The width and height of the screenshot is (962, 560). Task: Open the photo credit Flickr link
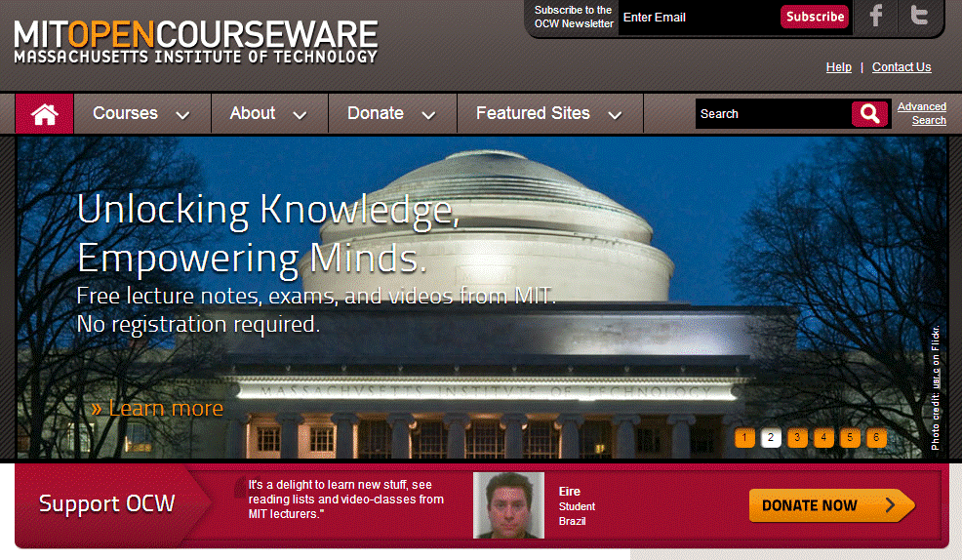click(936, 380)
